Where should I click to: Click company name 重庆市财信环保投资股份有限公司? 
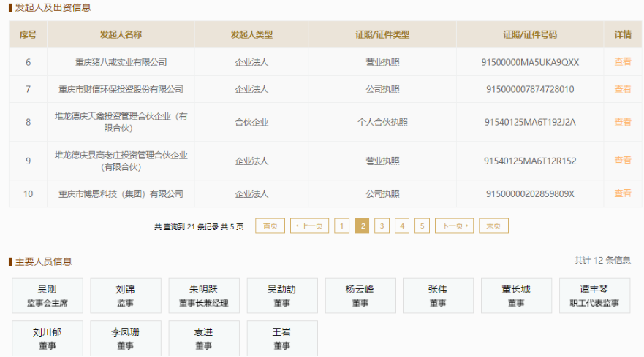pos(121,89)
